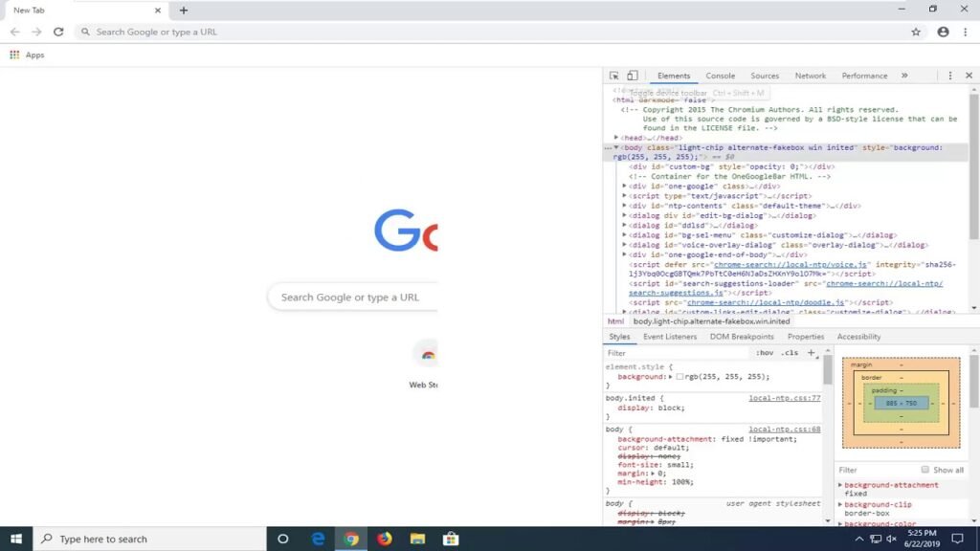Add a new style rule with plus icon
Image resolution: width=980 pixels, height=551 pixels.
812,353
